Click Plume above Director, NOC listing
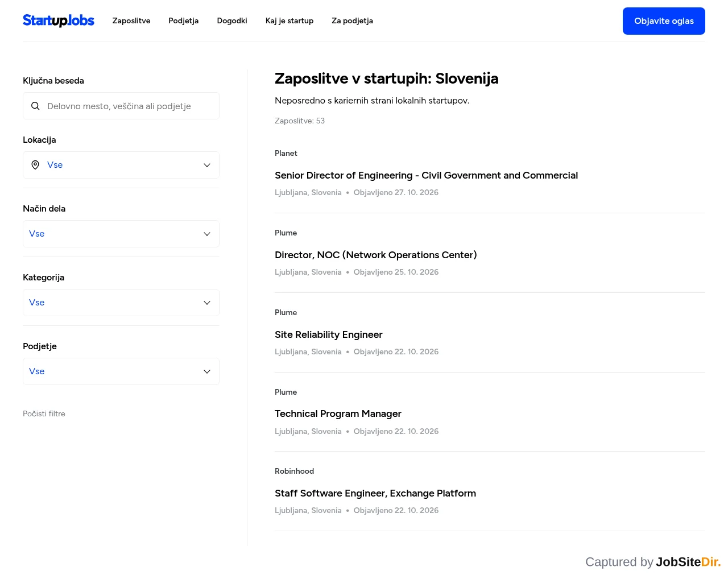Viewport: 728px width, 579px height. tap(286, 233)
